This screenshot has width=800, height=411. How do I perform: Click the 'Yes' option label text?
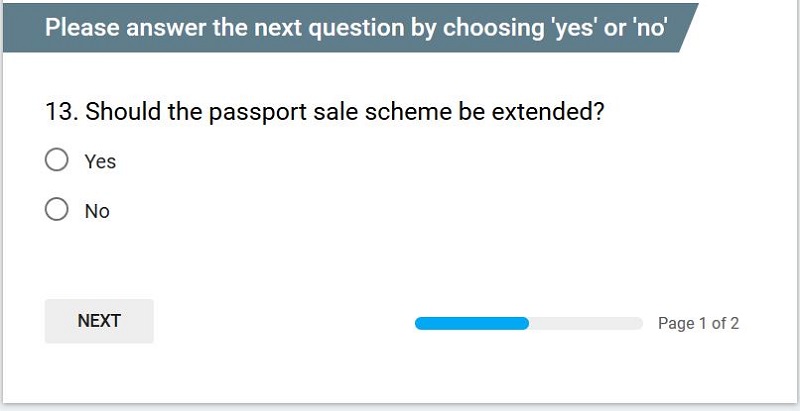(x=100, y=161)
